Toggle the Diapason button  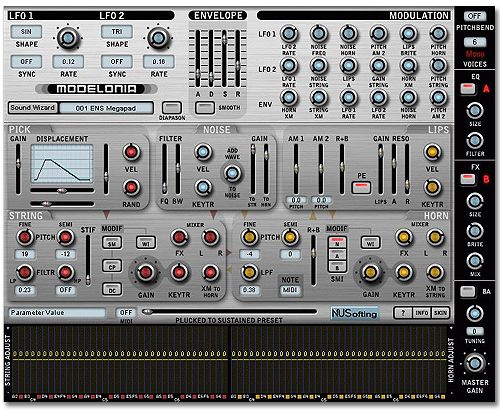172,108
